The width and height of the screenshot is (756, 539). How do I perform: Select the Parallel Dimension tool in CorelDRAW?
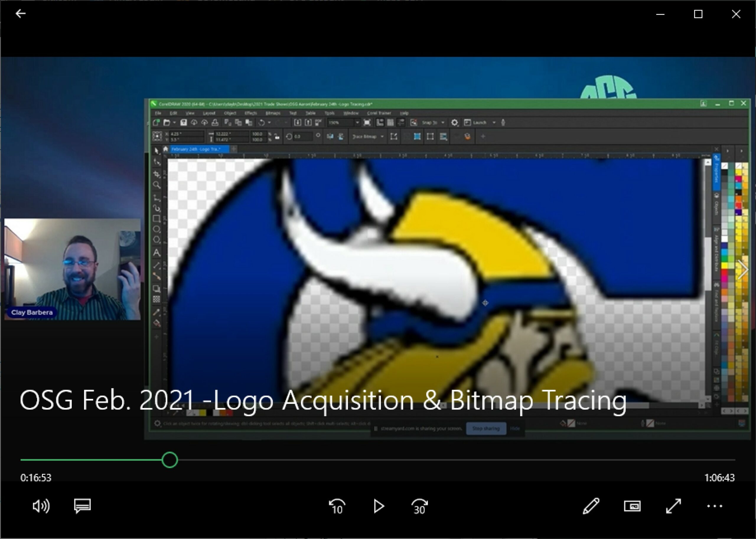click(x=157, y=266)
